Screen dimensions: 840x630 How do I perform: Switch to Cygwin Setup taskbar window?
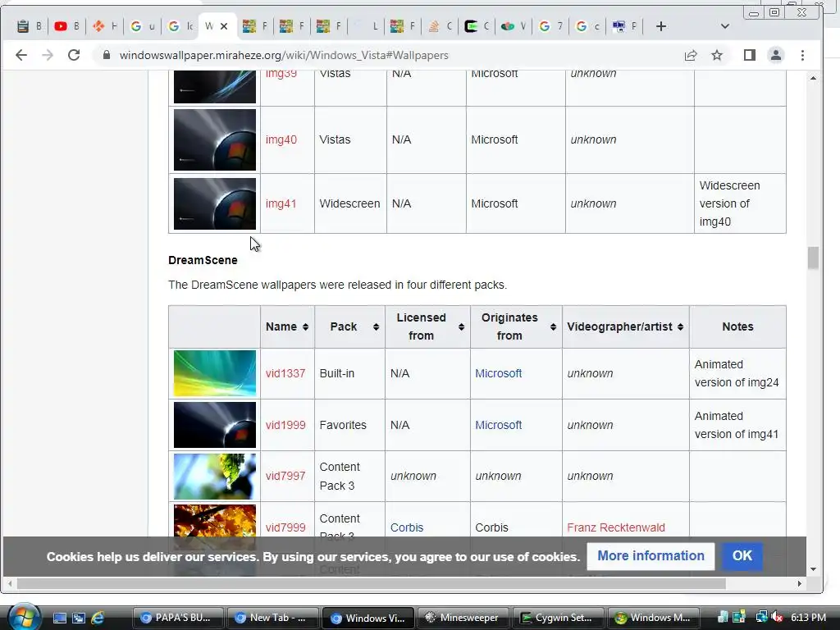(x=558, y=618)
